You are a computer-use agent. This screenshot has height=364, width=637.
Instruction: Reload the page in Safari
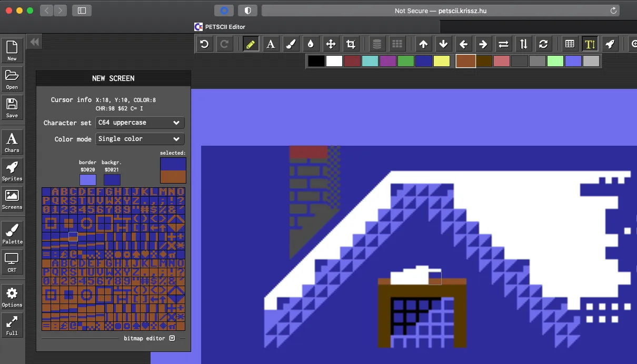[613, 11]
